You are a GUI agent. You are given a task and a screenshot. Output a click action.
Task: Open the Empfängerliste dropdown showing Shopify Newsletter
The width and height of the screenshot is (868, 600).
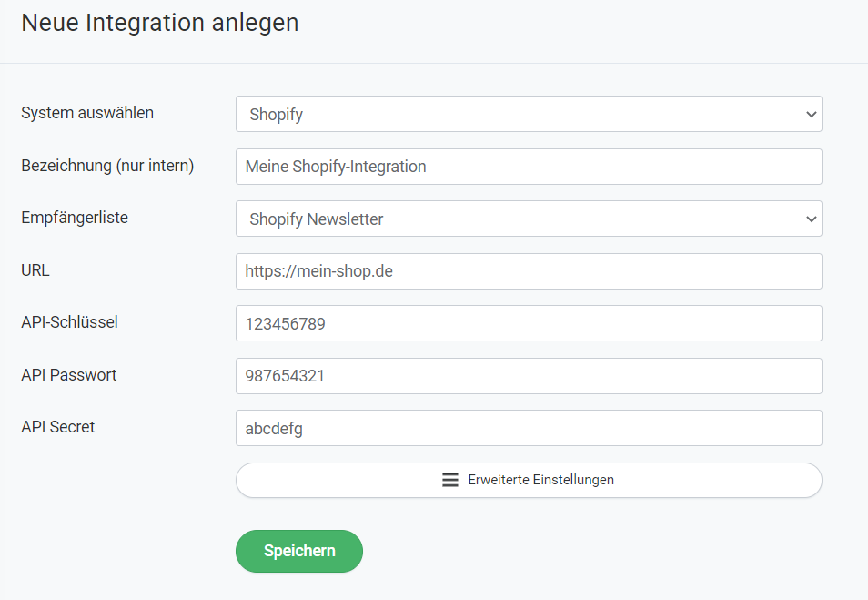528,219
